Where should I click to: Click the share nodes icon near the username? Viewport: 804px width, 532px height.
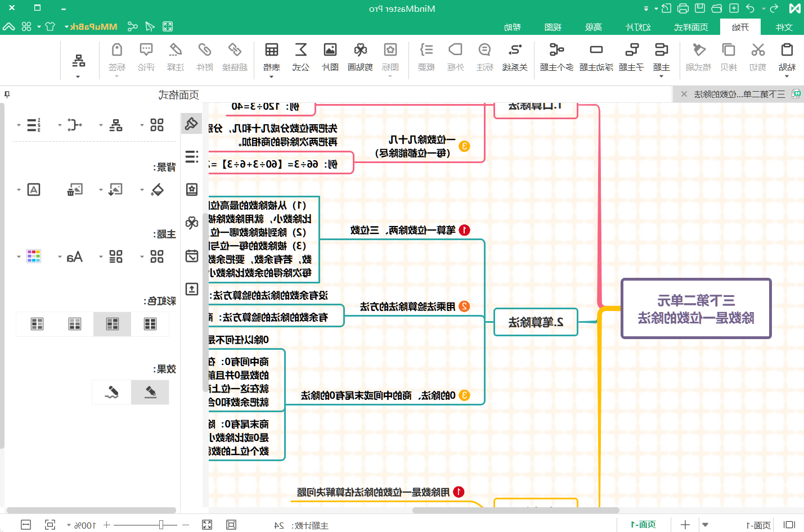[x=133, y=26]
